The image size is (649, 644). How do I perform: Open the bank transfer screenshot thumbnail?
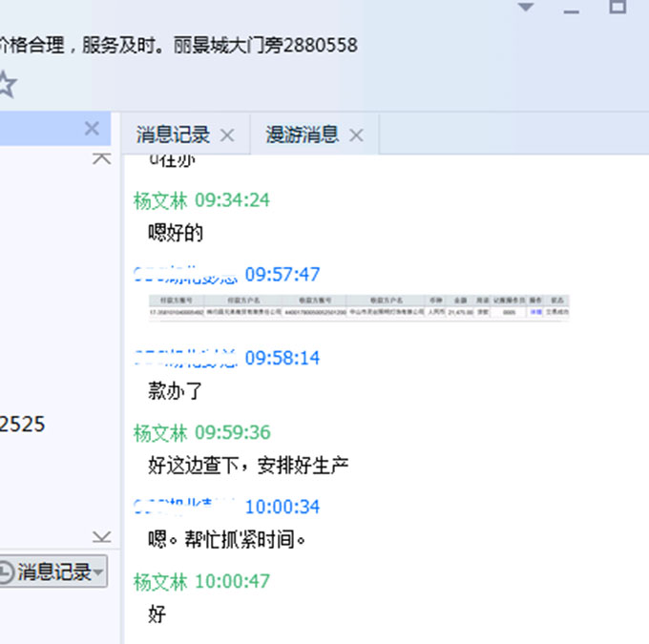click(359, 308)
